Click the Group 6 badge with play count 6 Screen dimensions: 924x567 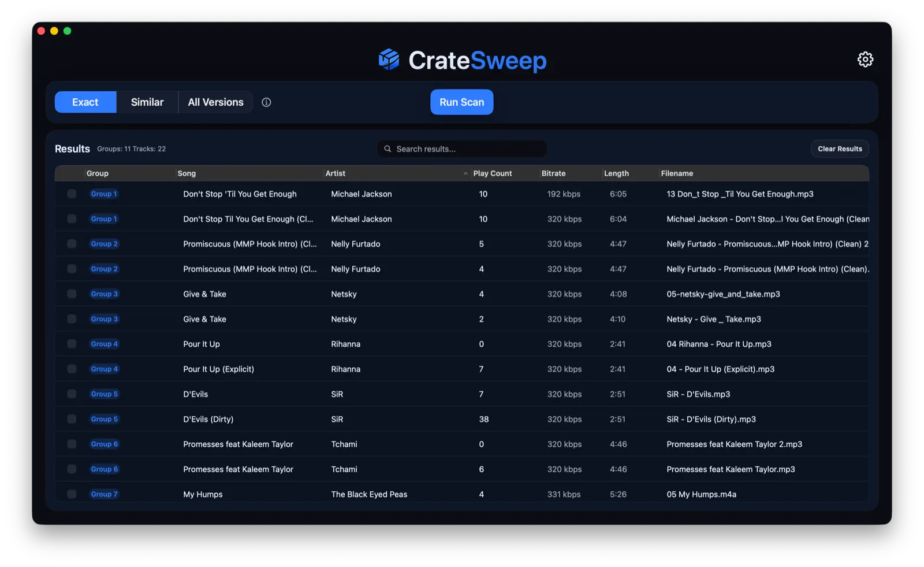click(104, 469)
